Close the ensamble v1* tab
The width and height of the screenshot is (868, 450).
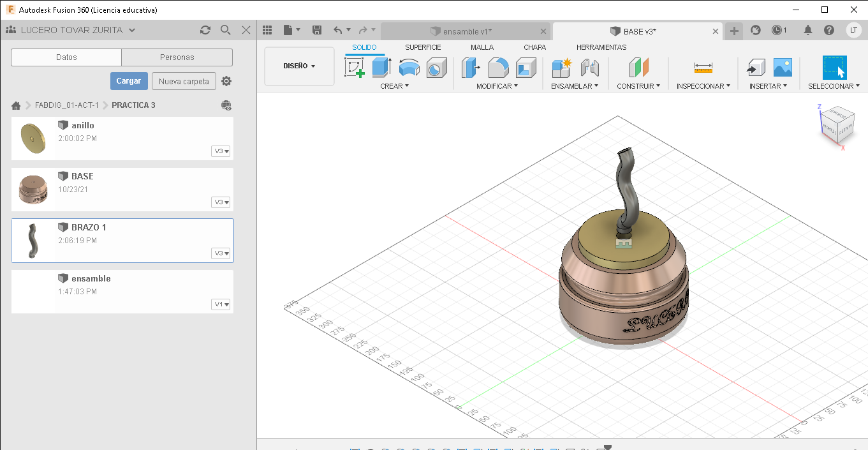point(543,31)
